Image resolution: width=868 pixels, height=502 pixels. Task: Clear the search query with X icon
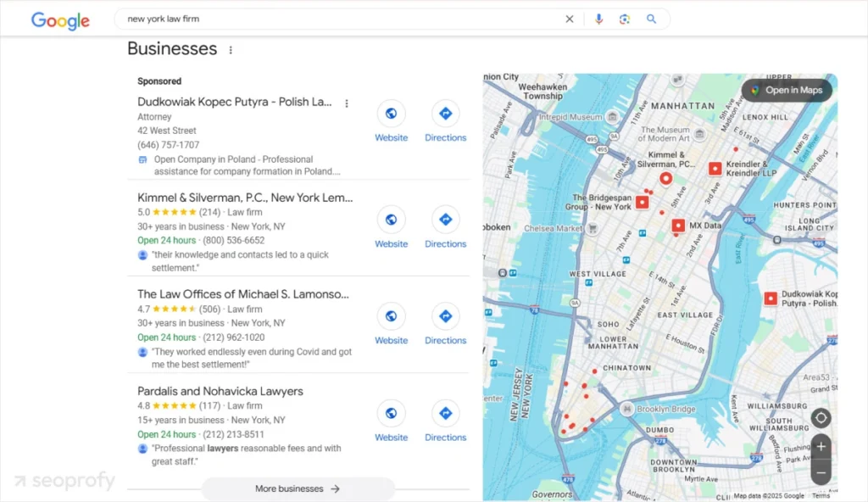[570, 19]
